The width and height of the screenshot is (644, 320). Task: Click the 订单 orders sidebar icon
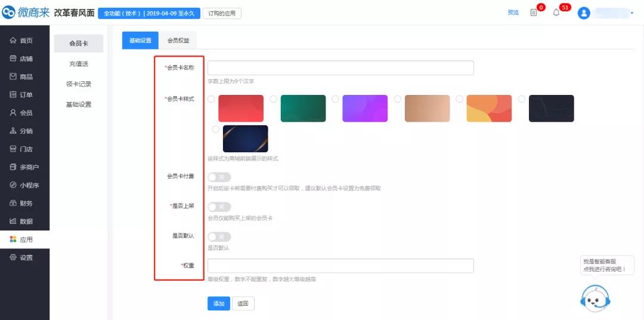pos(13,95)
